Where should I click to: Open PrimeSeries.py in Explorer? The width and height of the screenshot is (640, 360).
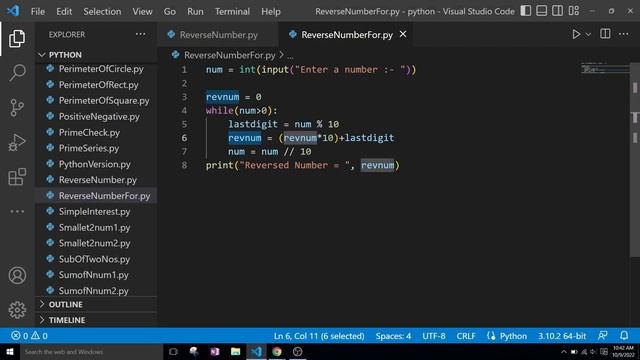[96, 148]
